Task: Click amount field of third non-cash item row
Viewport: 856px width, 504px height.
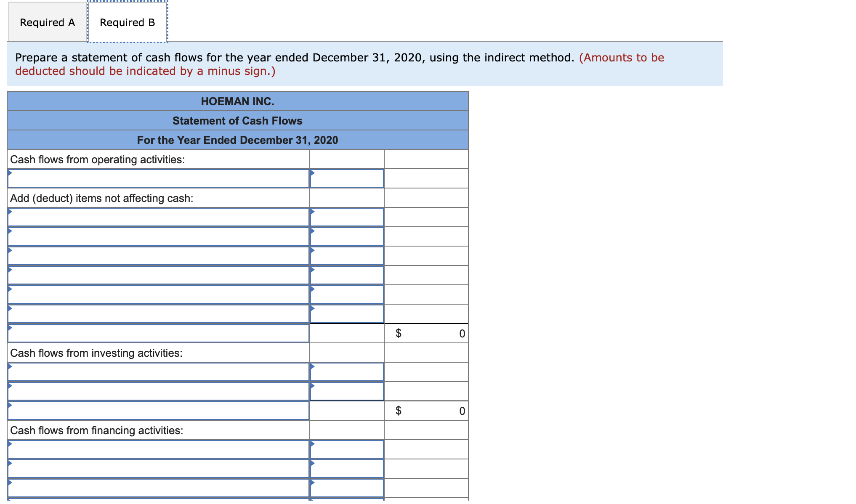Action: point(347,256)
